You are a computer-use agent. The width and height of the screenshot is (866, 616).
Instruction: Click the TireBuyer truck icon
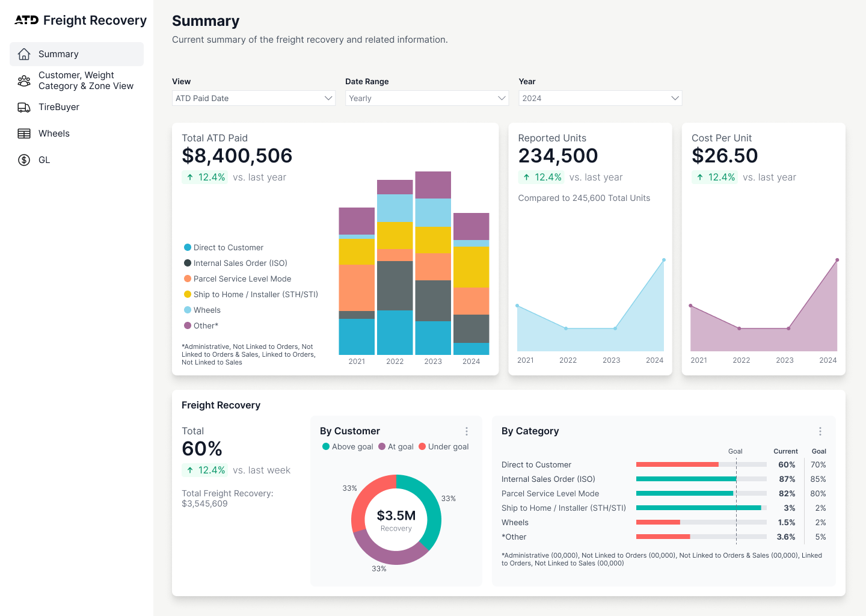pos(24,107)
